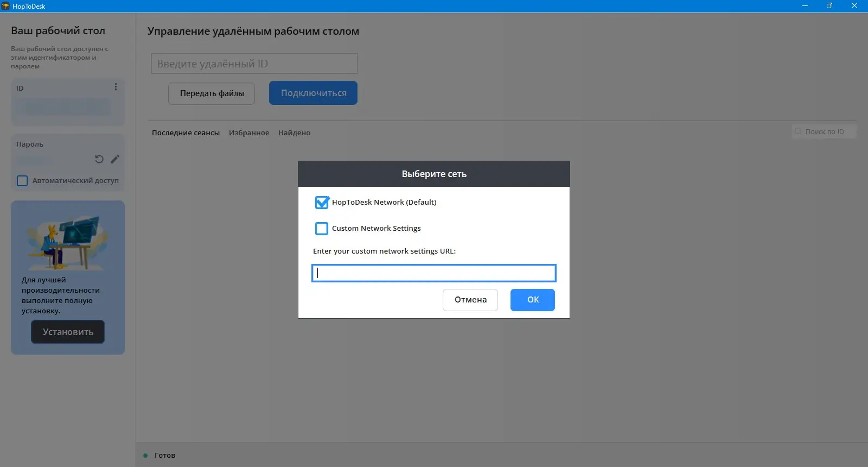The height and width of the screenshot is (467, 868).
Task: Confirm the network dialog with OK
Action: point(533,300)
